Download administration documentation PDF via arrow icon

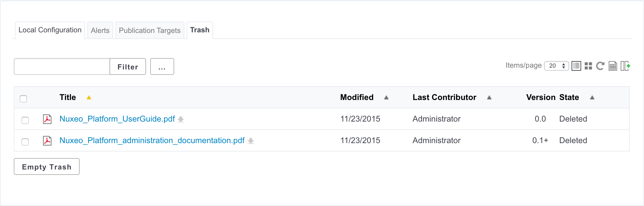[251, 141]
